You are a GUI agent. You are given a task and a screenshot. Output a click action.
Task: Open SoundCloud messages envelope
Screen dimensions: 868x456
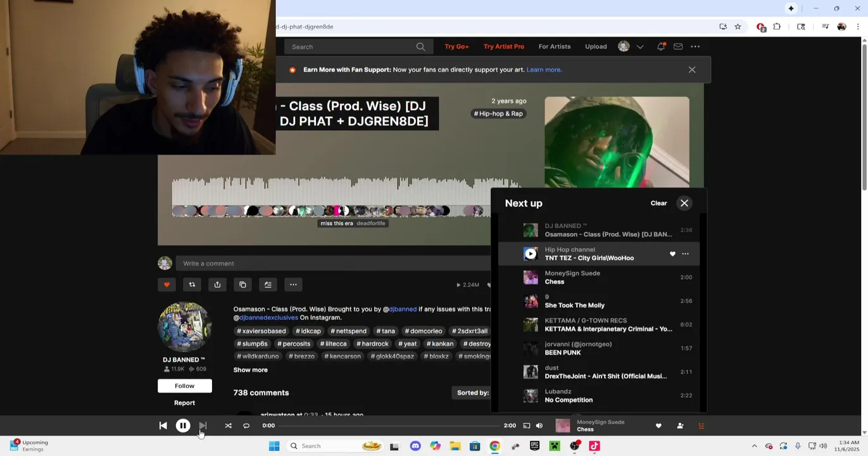[x=678, y=47]
